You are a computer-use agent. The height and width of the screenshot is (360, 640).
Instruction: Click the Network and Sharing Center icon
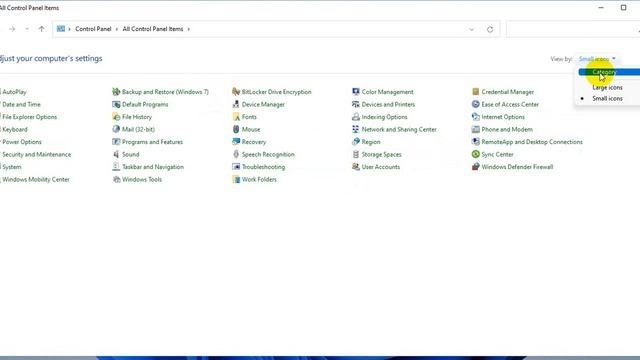356,129
